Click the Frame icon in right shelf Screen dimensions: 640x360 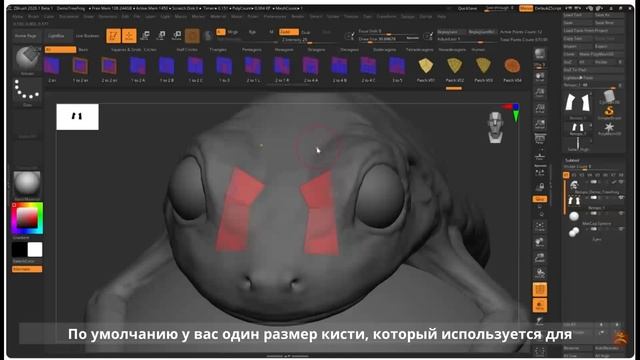tap(540, 227)
